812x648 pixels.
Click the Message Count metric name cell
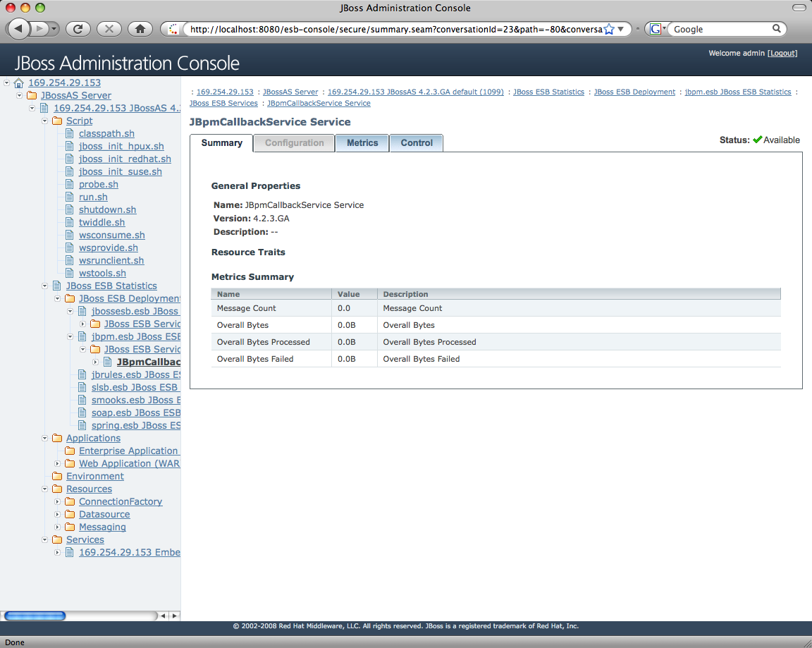247,308
